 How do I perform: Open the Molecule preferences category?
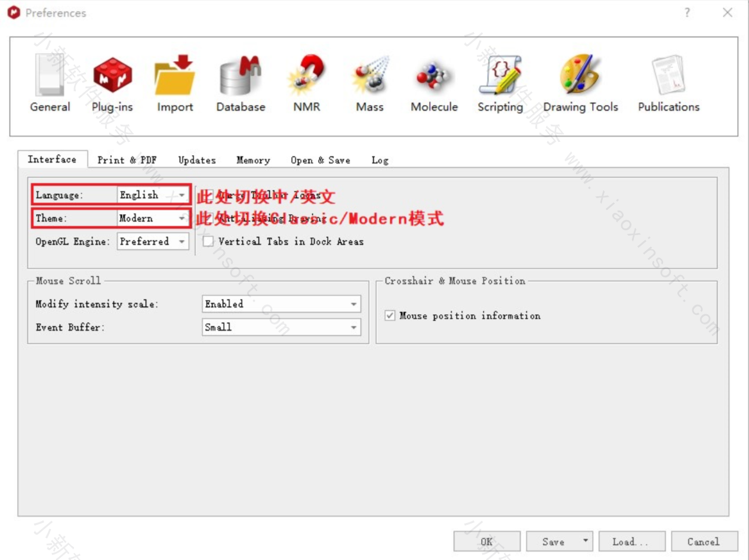point(434,83)
